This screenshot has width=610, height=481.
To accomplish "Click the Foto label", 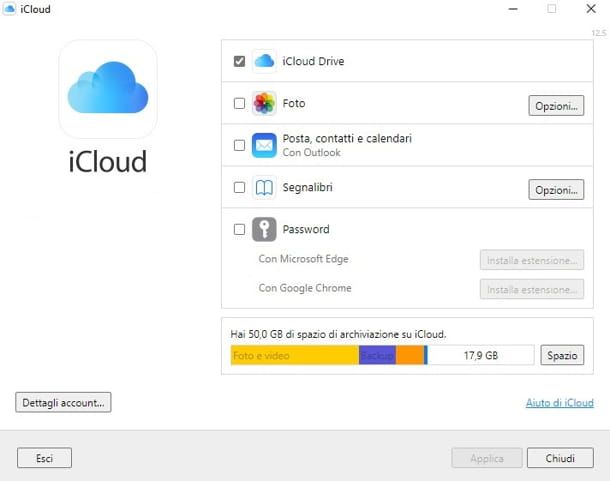I will pos(294,103).
